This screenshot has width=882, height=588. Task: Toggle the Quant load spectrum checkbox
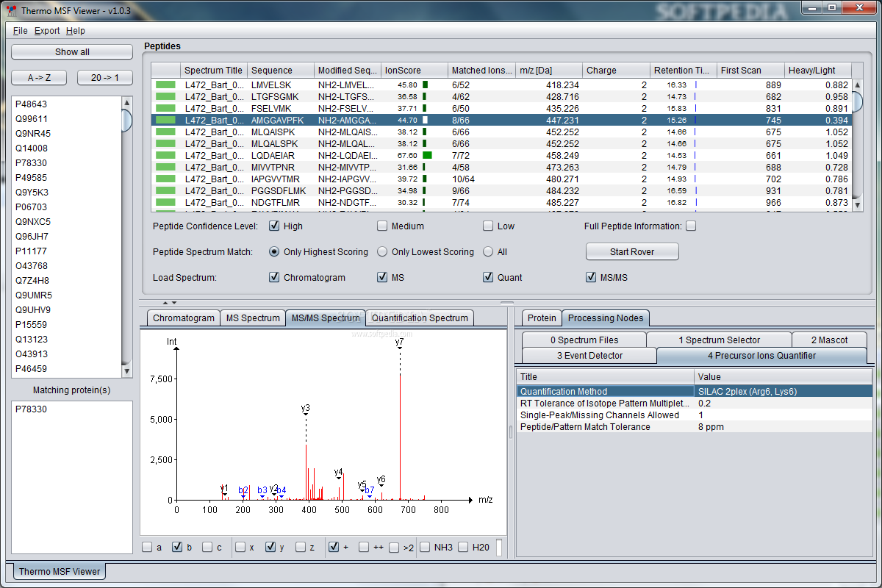tap(488, 277)
